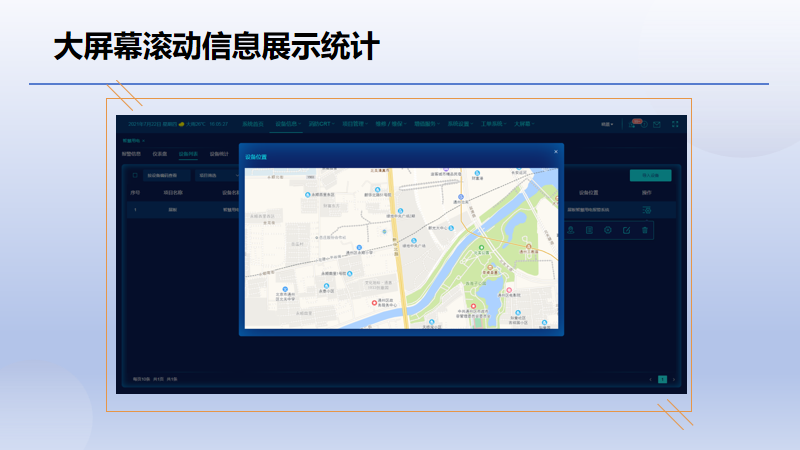Go to page 1 in pagination
The width and height of the screenshot is (800, 450).
point(662,379)
